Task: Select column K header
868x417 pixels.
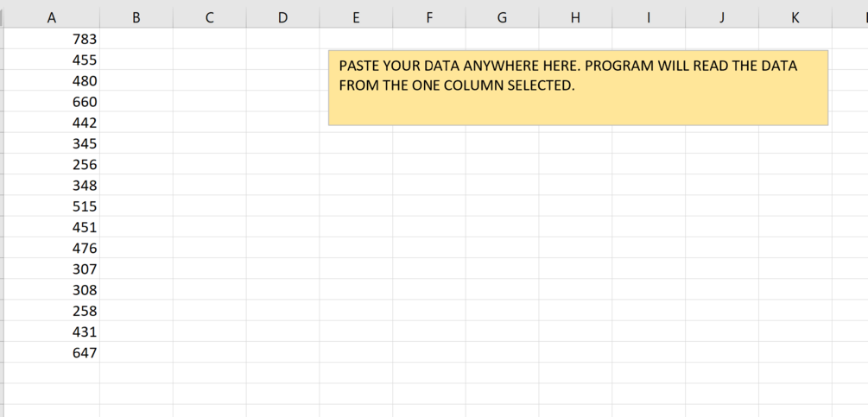Action: click(x=795, y=17)
